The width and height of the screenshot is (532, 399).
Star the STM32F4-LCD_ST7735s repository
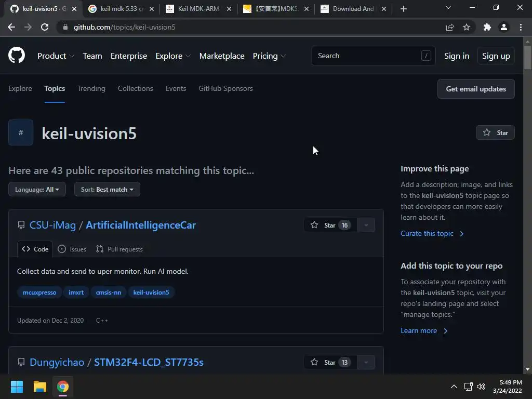(x=331, y=362)
